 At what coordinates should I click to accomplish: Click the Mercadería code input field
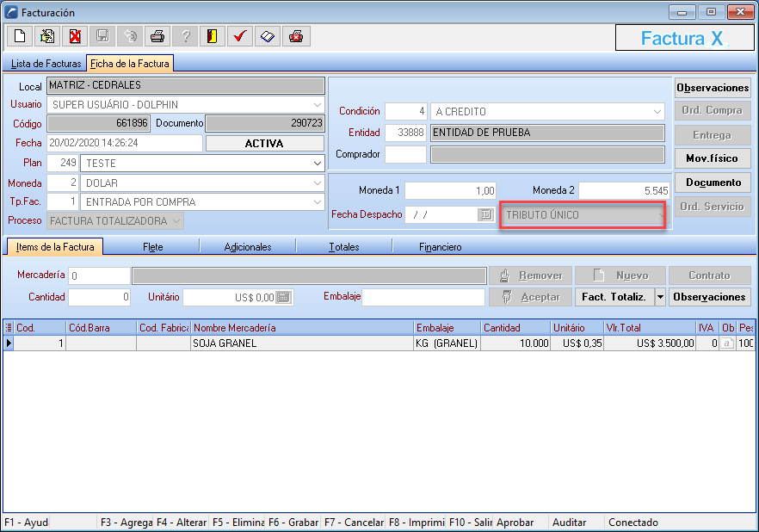99,276
